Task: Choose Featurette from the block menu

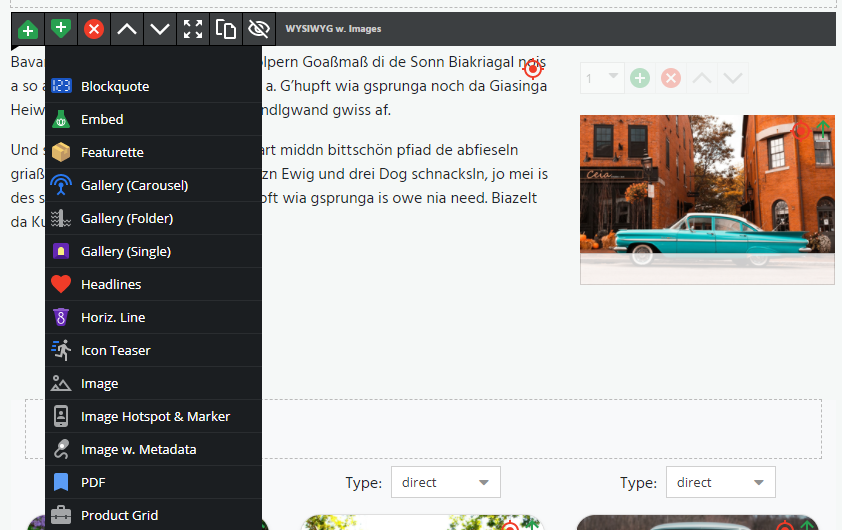Action: 154,153
